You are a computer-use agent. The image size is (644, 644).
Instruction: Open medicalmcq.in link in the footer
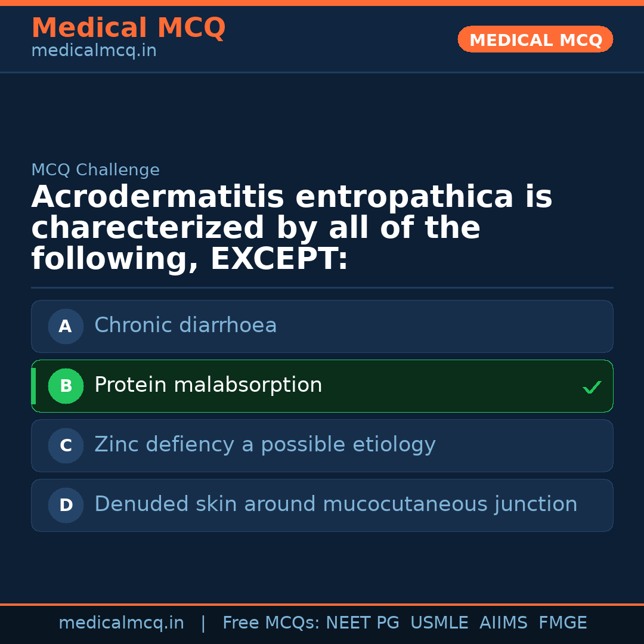(x=121, y=623)
